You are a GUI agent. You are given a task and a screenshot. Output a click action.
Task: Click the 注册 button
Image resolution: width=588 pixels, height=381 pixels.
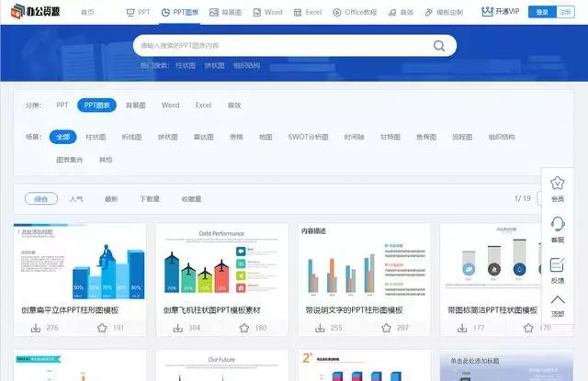pyautogui.click(x=565, y=12)
